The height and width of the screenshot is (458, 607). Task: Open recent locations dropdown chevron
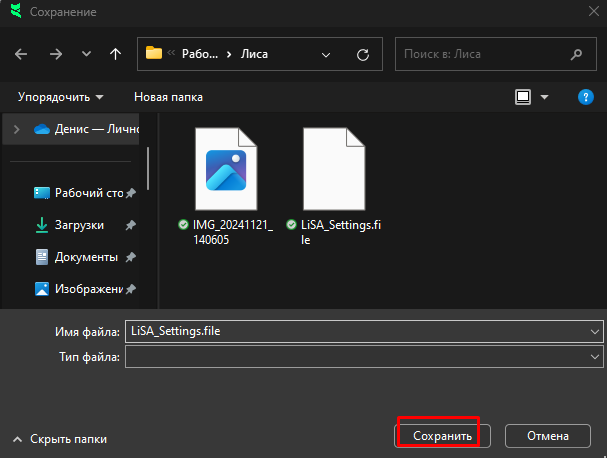pos(85,53)
